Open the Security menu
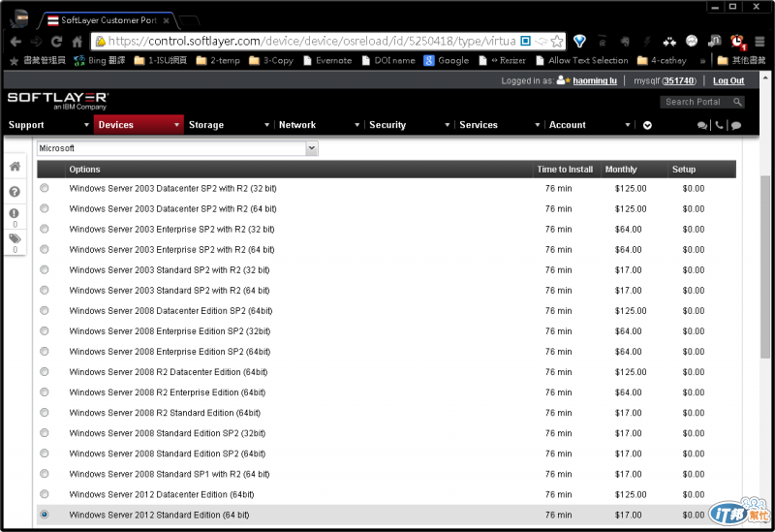Viewport: 775px width, 532px height. [387, 125]
